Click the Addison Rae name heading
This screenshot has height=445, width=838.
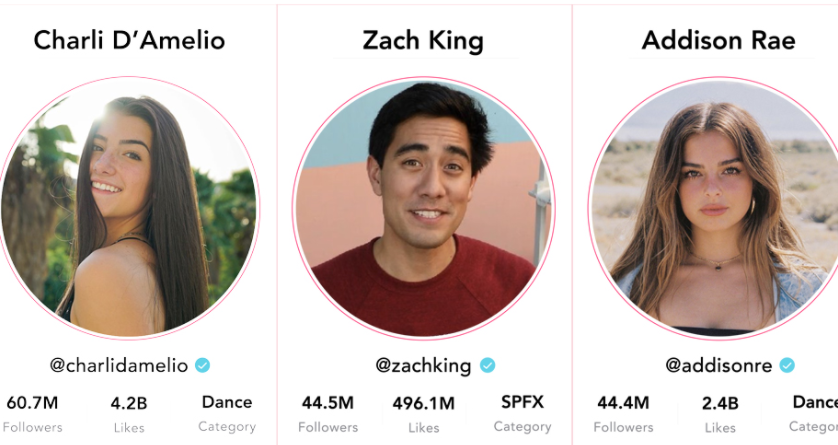click(x=718, y=40)
